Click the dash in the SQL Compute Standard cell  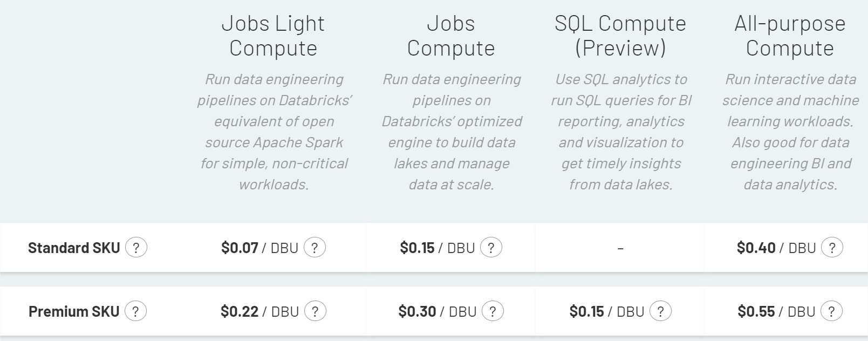[620, 248]
